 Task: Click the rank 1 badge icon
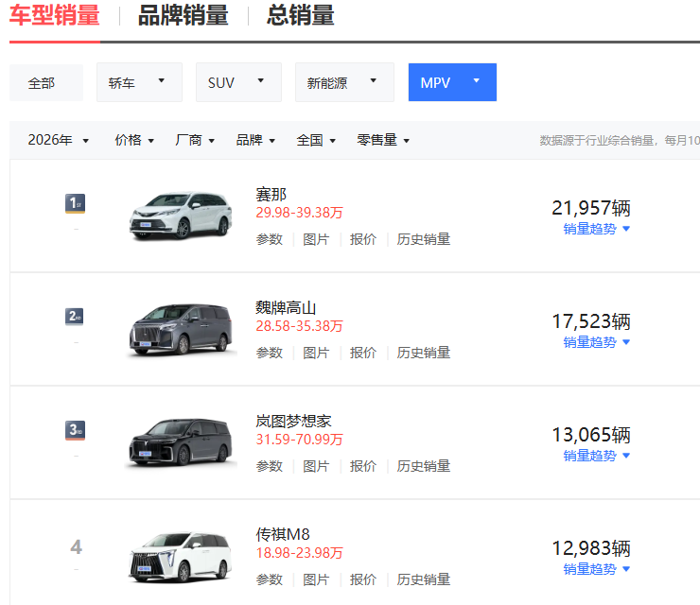(x=76, y=203)
